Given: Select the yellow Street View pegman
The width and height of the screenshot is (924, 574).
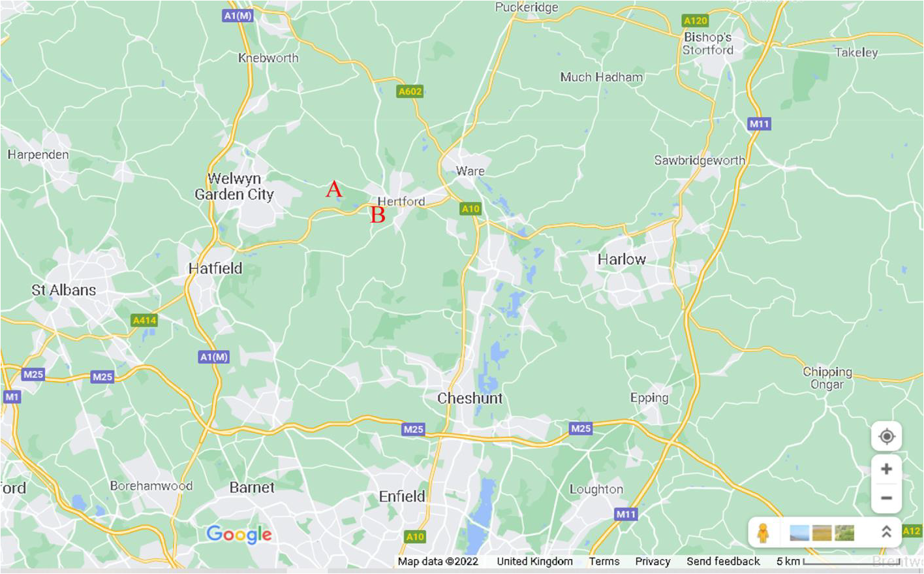Looking at the screenshot, I should pyautogui.click(x=763, y=533).
